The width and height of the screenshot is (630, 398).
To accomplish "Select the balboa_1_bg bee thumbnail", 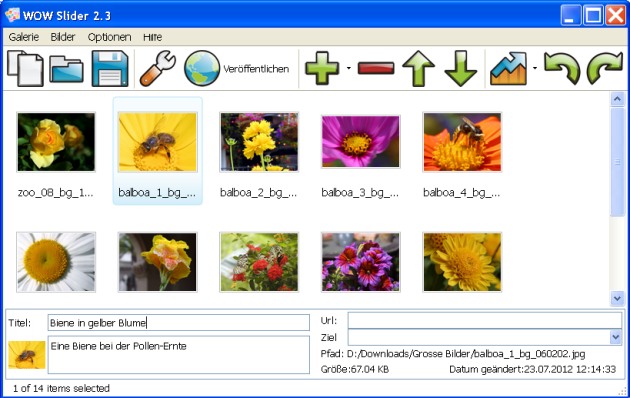I will tap(158, 142).
